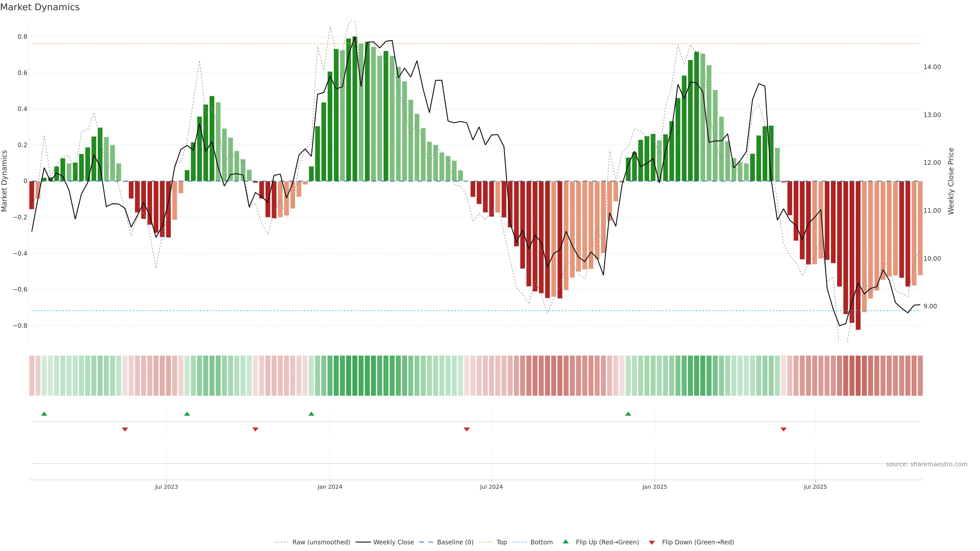Toggle the Weekly Close legend entry
Image resolution: width=980 pixels, height=551 pixels.
tap(393, 542)
